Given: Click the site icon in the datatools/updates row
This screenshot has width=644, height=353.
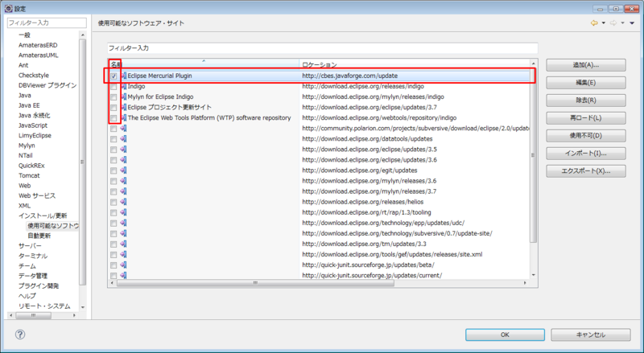Looking at the screenshot, I should [123, 139].
